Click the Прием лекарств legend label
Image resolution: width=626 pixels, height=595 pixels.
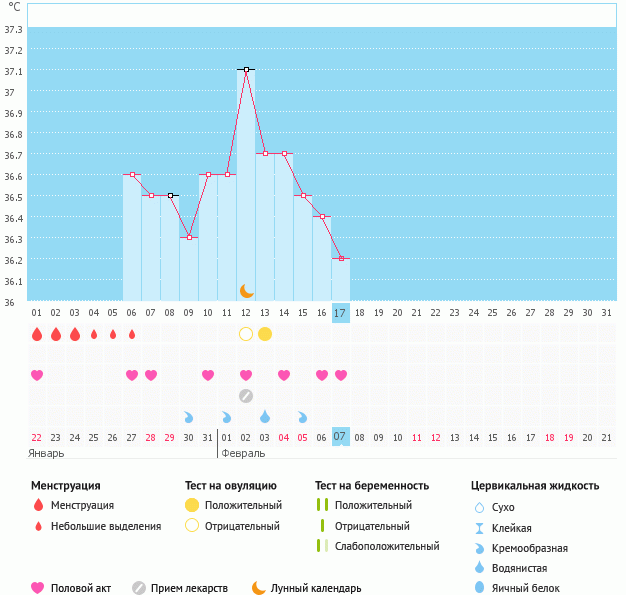click(x=190, y=588)
